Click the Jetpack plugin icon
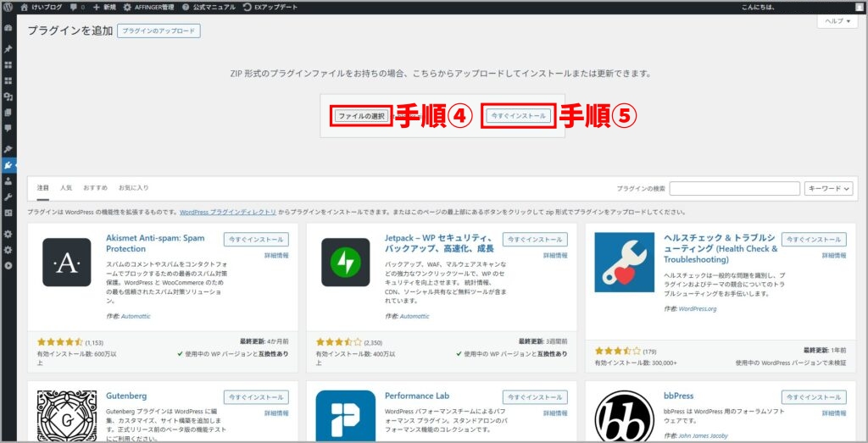 (x=345, y=263)
